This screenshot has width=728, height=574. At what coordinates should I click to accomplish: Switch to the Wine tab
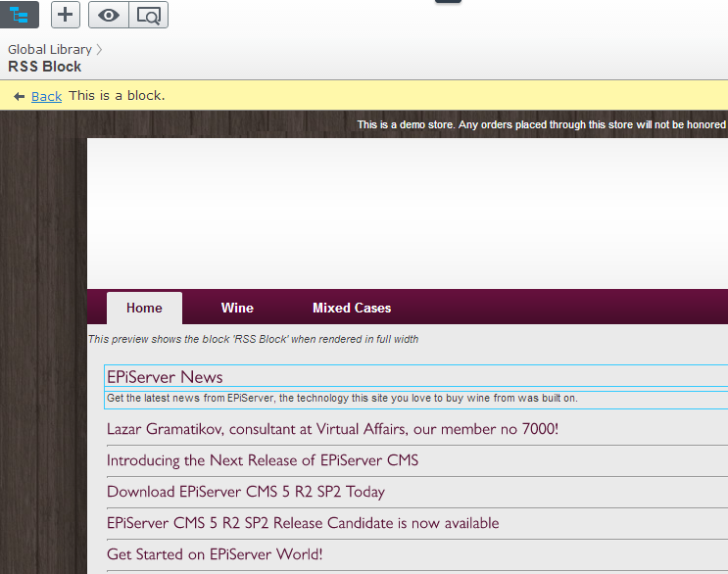[237, 308]
